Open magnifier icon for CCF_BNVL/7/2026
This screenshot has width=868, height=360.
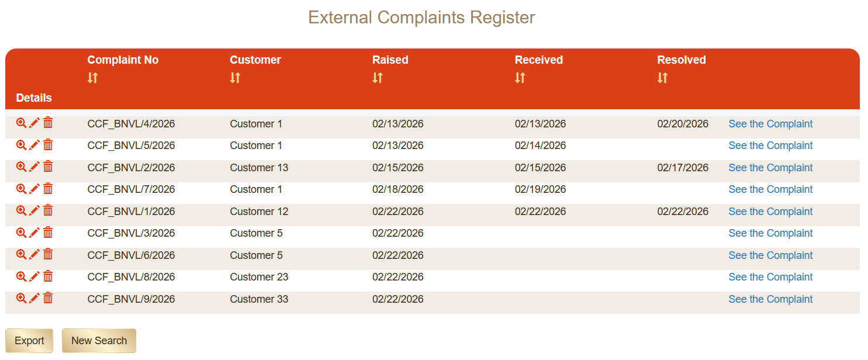pos(21,189)
